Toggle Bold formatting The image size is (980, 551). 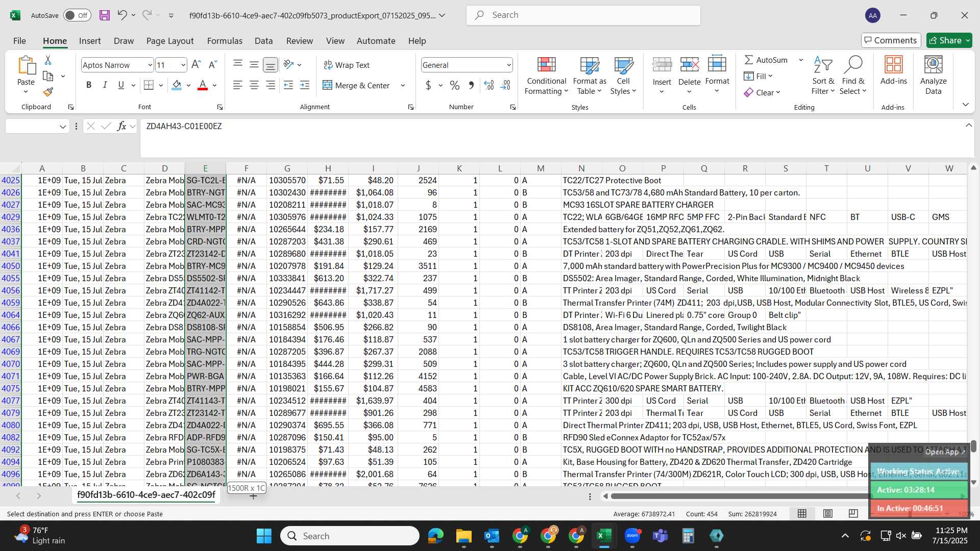point(89,85)
